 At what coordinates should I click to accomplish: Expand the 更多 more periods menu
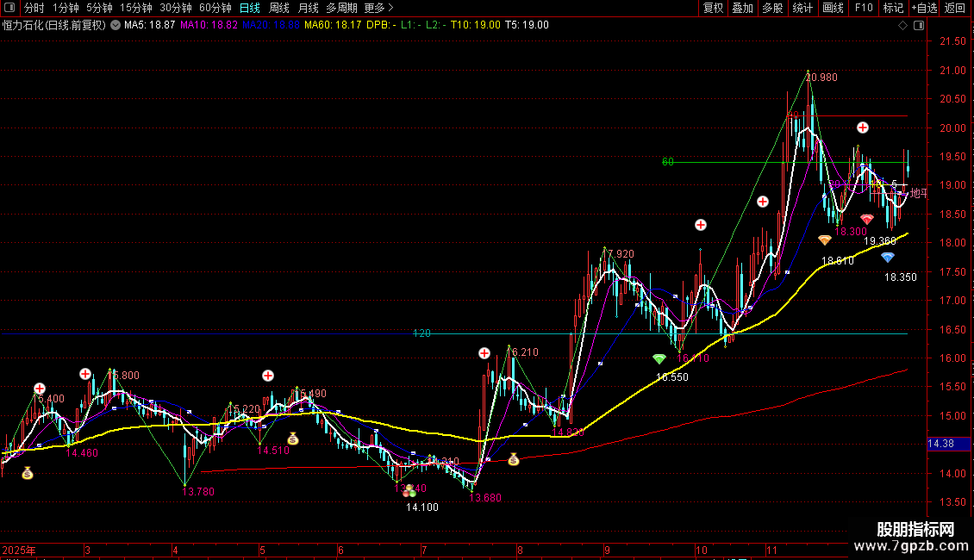click(378, 8)
